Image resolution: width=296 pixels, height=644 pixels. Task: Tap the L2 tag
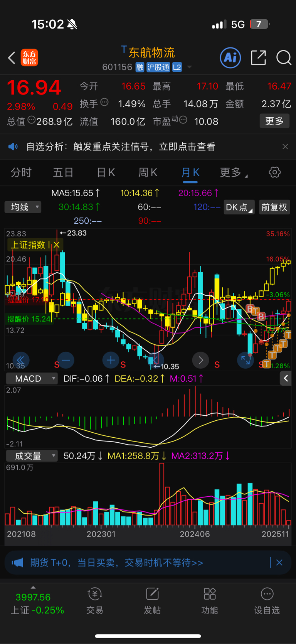pyautogui.click(x=177, y=67)
